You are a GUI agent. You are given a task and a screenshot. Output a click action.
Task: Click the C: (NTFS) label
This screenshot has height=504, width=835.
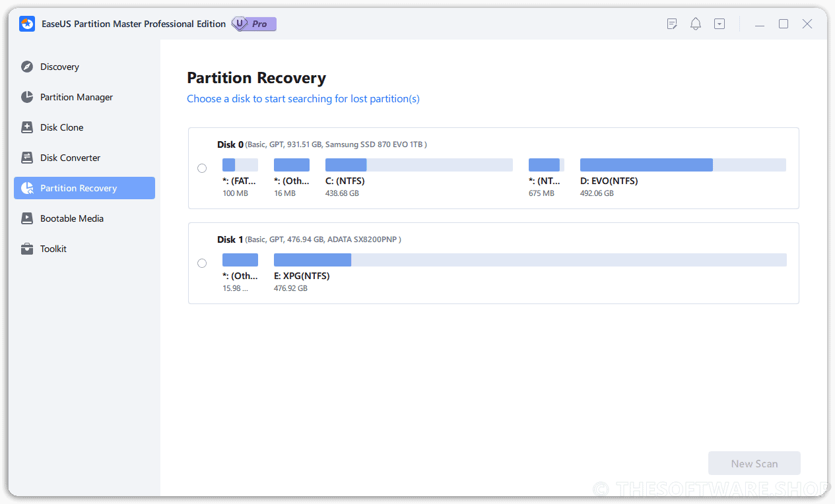[345, 181]
